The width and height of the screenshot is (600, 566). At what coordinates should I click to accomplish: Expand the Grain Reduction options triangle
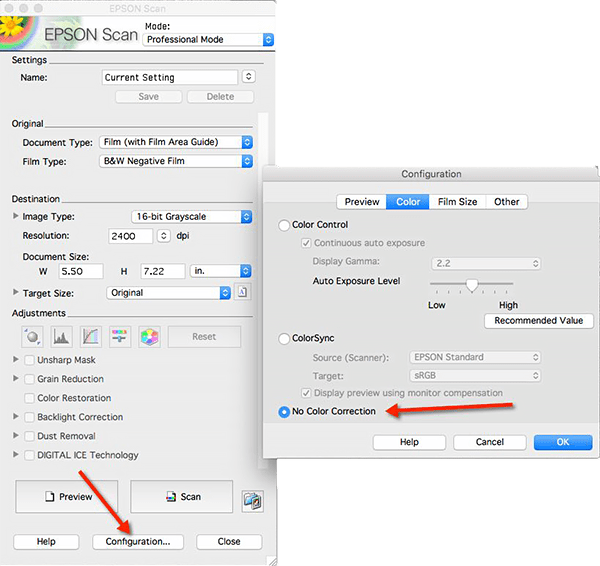[x=16, y=378]
